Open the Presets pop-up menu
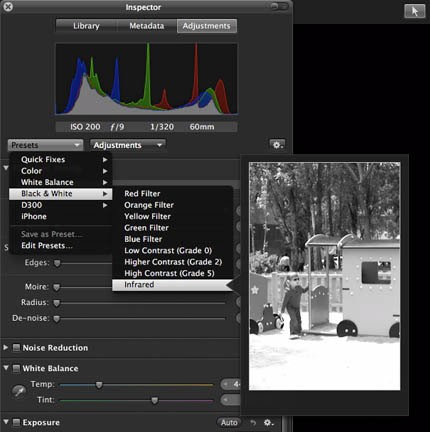Image resolution: width=430 pixels, height=432 pixels. click(x=45, y=145)
